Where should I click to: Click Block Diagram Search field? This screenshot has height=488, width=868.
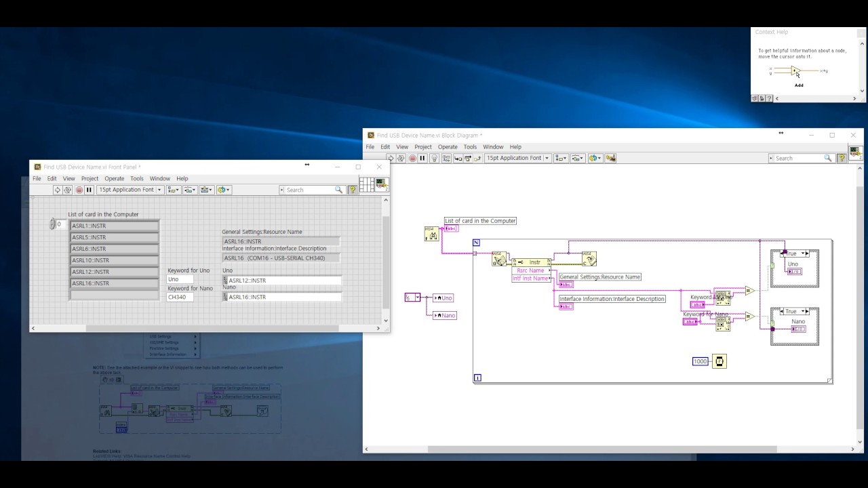(801, 158)
